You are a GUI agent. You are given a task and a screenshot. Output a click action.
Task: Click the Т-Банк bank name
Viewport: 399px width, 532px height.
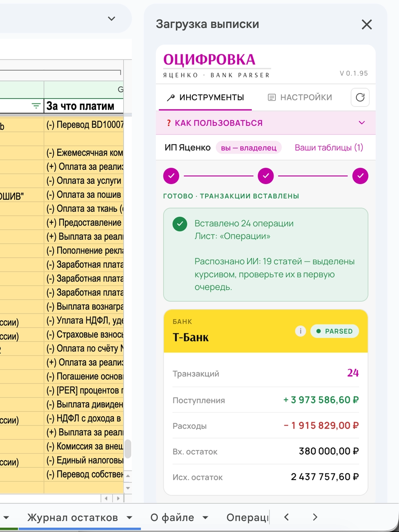[x=191, y=337]
